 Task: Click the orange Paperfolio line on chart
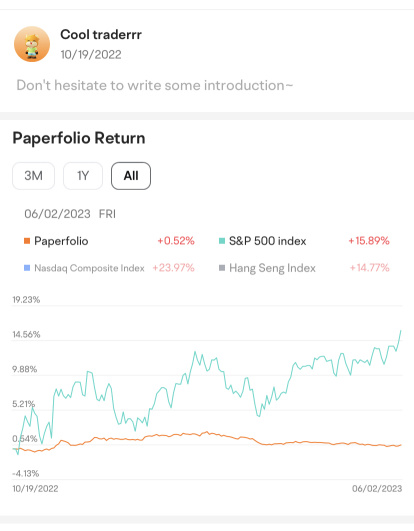(x=206, y=432)
